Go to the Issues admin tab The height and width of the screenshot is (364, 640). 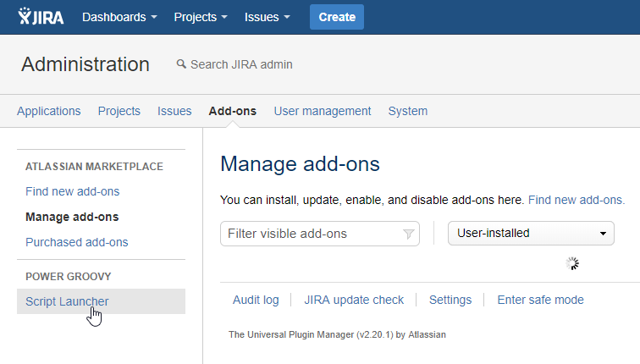coord(174,111)
